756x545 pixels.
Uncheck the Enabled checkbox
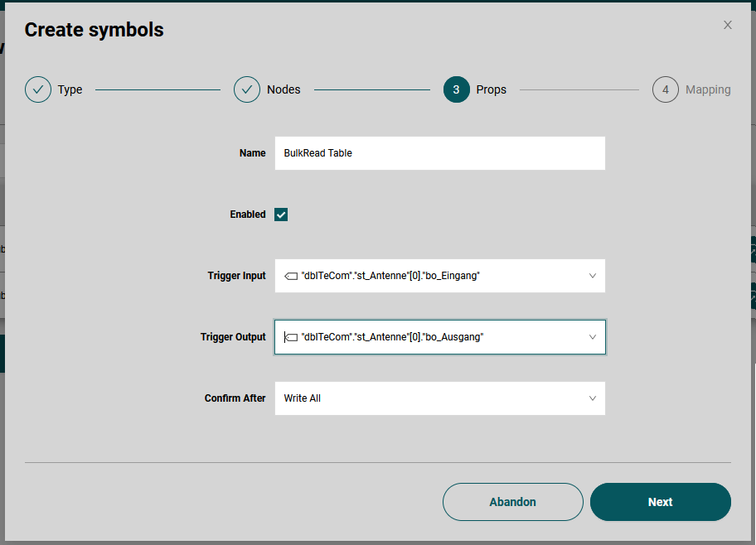pos(282,215)
